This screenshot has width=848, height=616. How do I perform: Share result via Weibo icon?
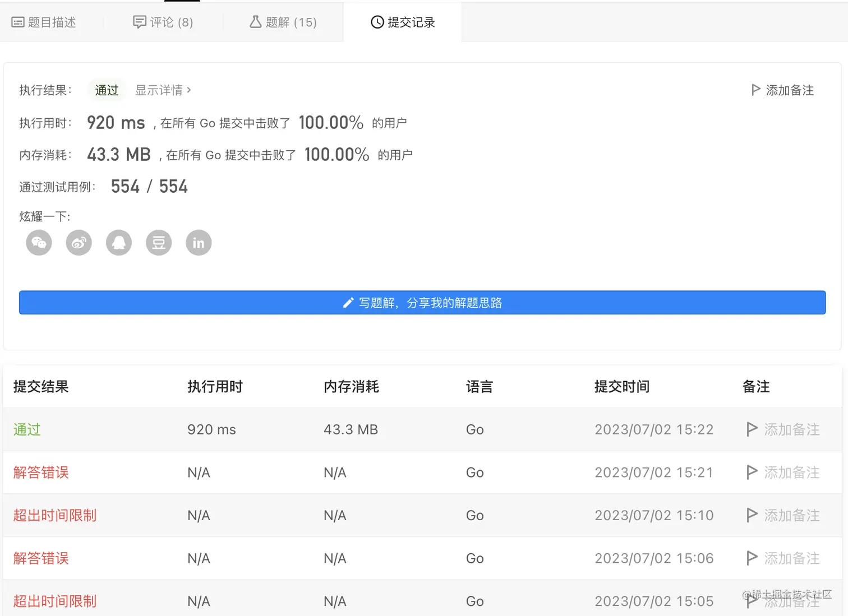(79, 243)
